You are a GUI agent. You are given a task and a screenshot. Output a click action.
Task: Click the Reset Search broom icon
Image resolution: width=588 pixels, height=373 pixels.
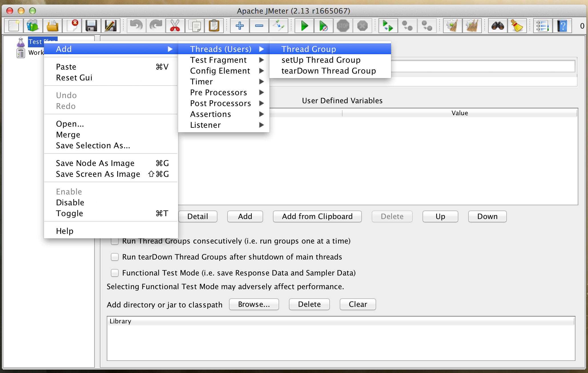517,26
